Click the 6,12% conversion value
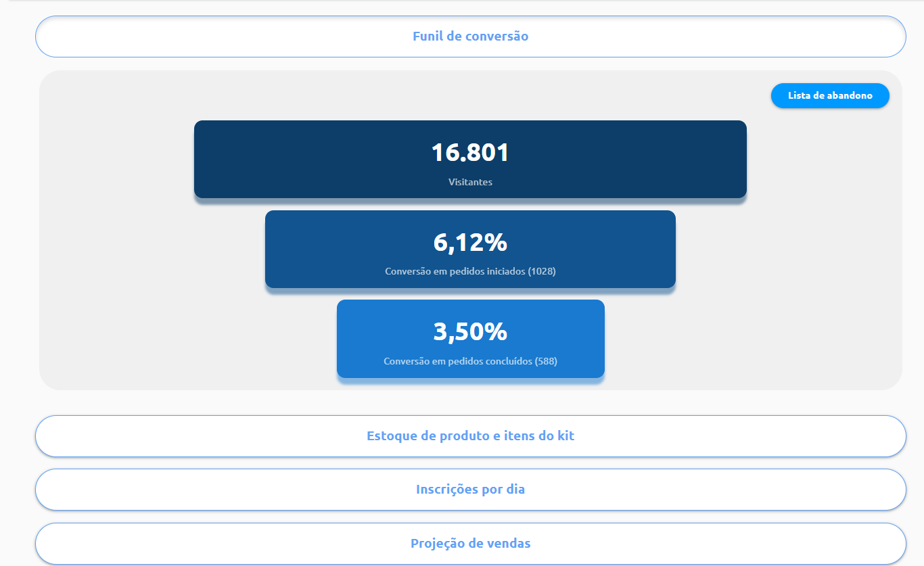Screen dimensions: 924x566 [x=470, y=242]
